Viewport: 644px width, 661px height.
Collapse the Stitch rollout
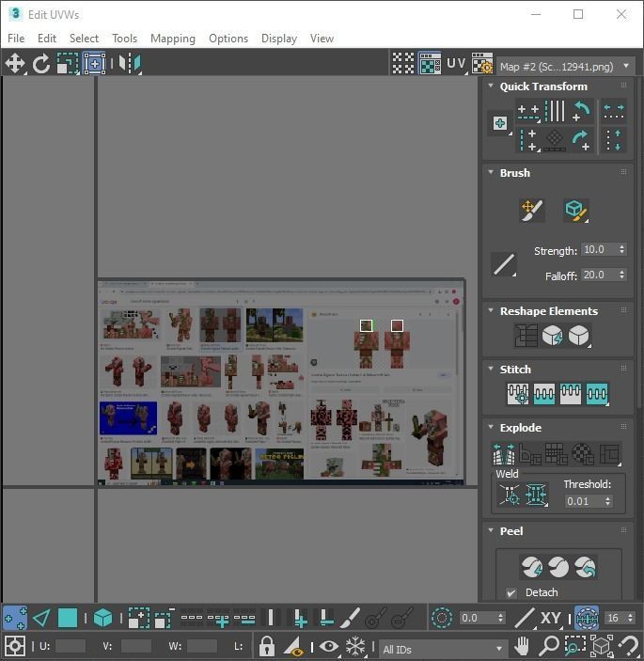coord(491,369)
